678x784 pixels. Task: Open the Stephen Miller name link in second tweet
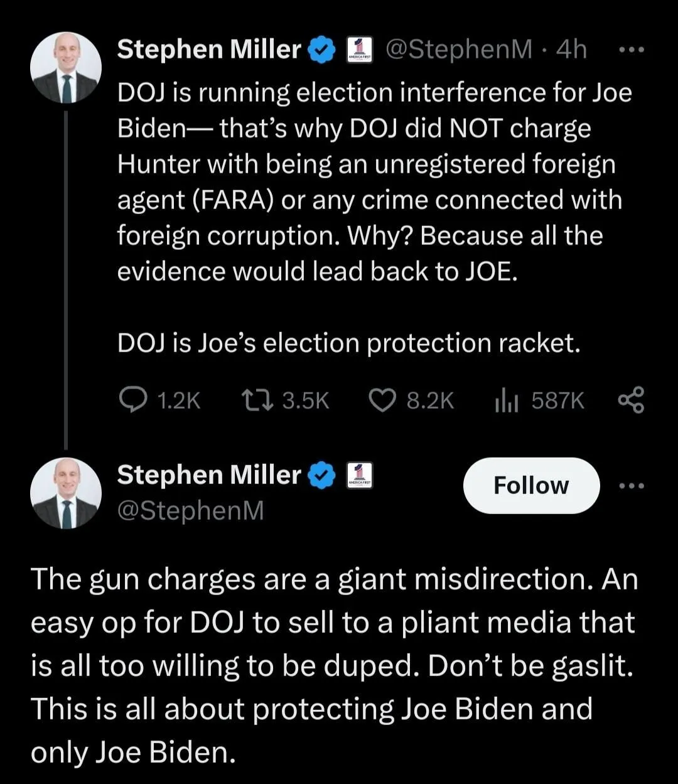(209, 475)
